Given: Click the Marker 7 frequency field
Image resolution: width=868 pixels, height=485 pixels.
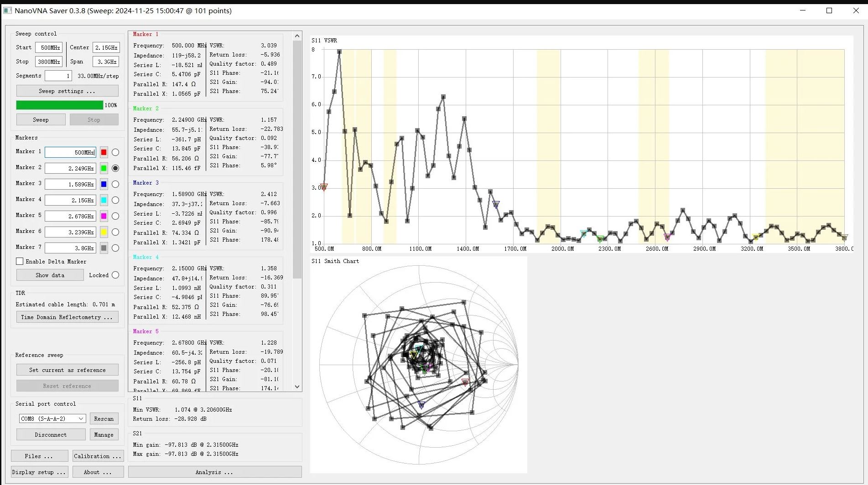Looking at the screenshot, I should coord(71,248).
